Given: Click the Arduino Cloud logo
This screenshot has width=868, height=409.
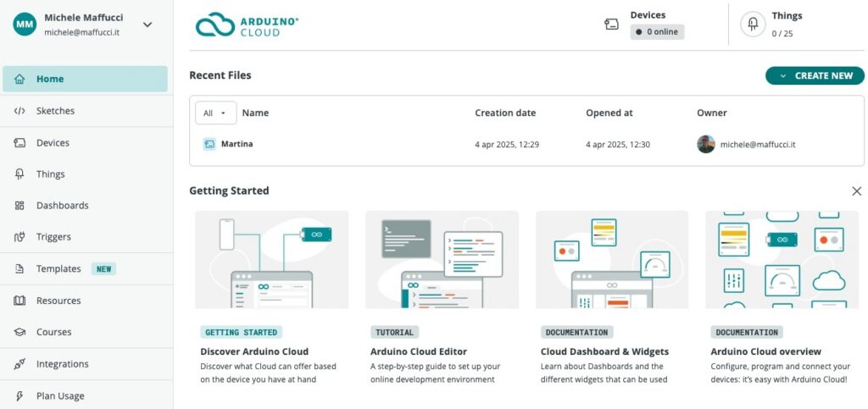Looking at the screenshot, I should coord(247,25).
